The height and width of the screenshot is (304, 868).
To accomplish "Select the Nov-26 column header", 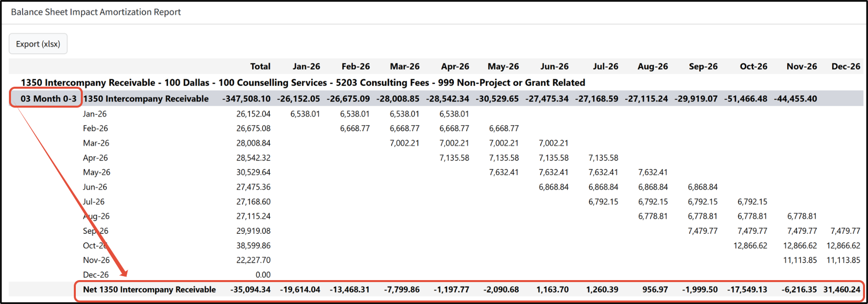I will pos(802,66).
